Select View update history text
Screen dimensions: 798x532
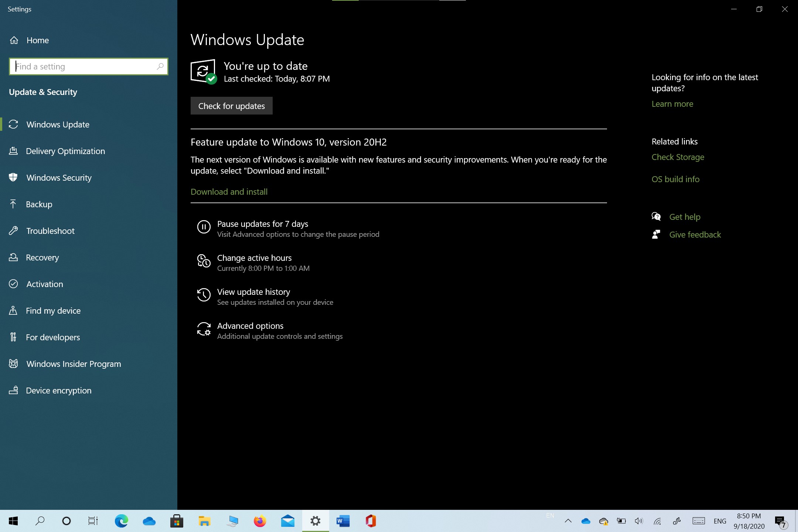253,292
